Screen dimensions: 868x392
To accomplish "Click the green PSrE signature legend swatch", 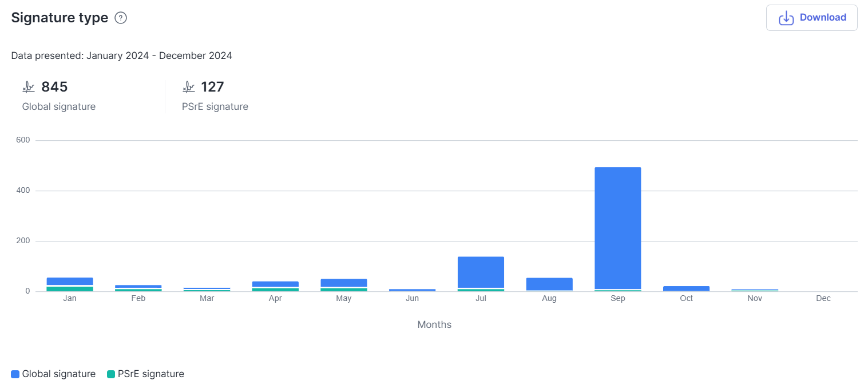I will click(x=111, y=374).
